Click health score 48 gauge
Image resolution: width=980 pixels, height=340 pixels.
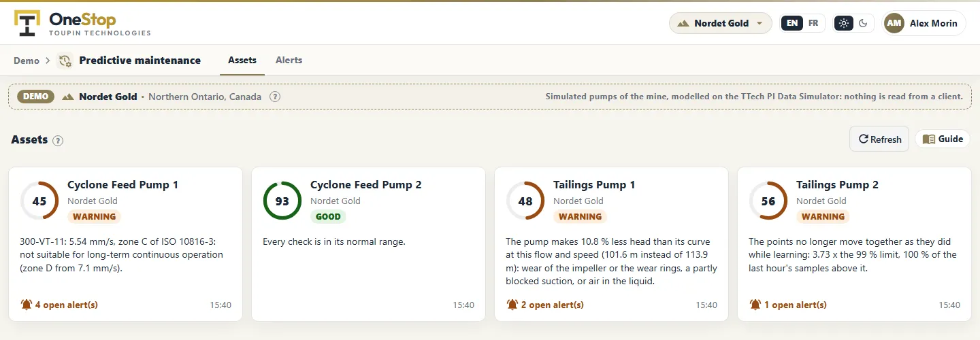coord(525,201)
